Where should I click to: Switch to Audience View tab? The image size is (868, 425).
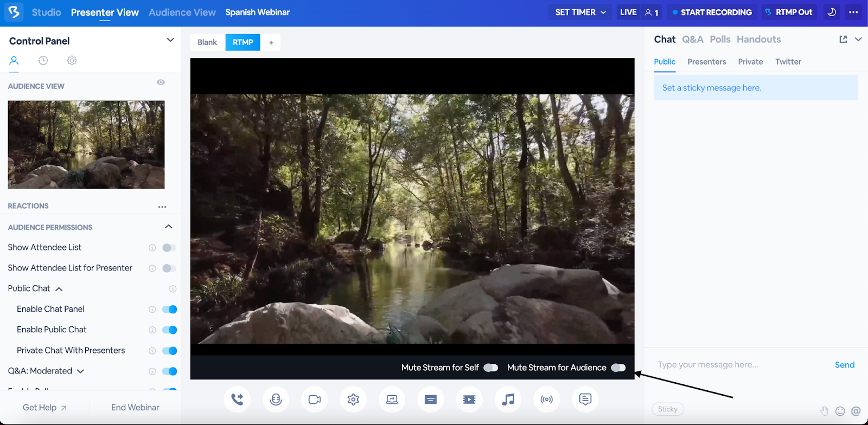[x=182, y=12]
